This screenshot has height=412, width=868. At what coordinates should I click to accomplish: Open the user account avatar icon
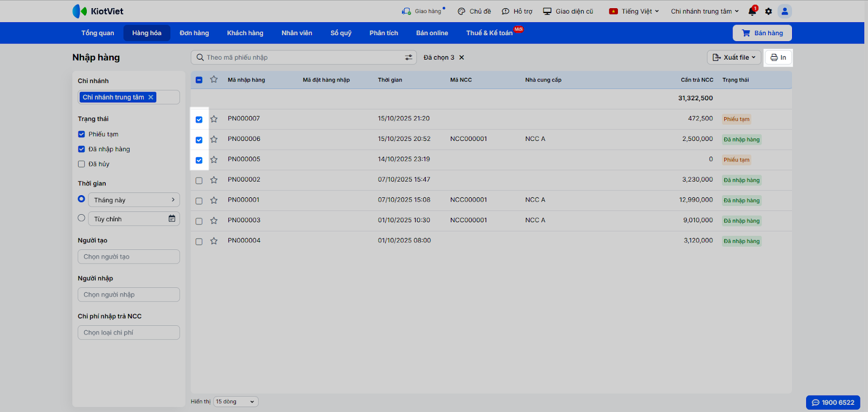click(784, 11)
